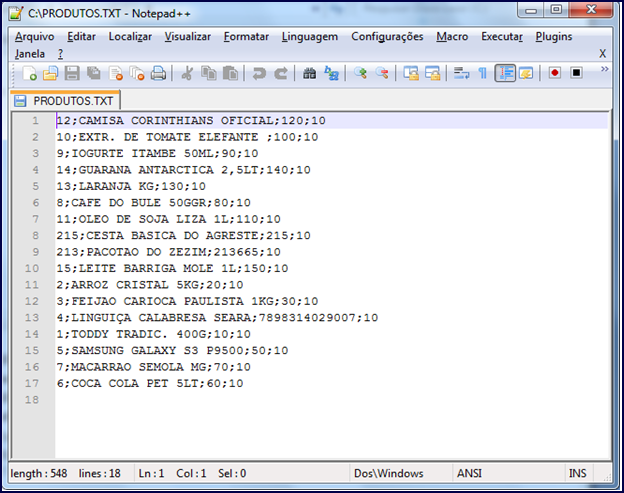Click the CESTA BASICA DO AGRESTE line
This screenshot has width=624, height=493.
pyautogui.click(x=183, y=236)
